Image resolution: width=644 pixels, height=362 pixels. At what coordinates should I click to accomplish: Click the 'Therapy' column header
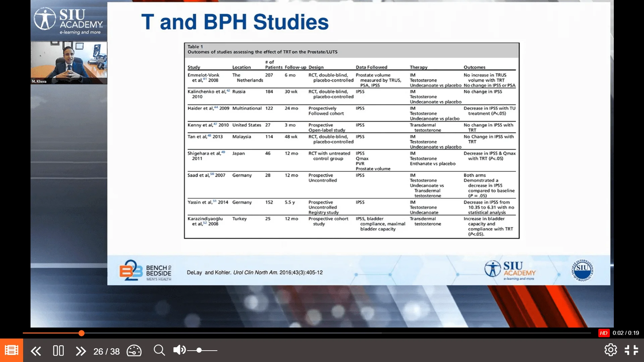(419, 67)
